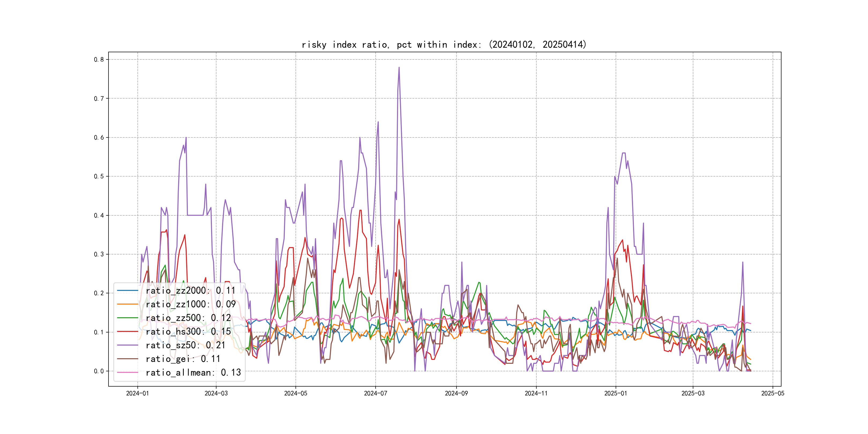Click the 0.8 y-axis tick label
The height and width of the screenshot is (434, 868).
tap(99, 60)
